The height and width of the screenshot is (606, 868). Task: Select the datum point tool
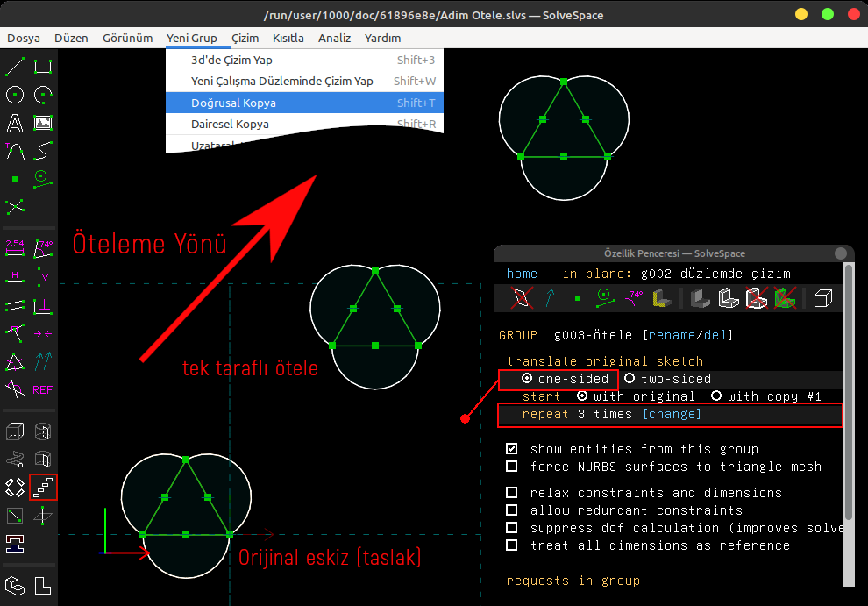pyautogui.click(x=15, y=179)
